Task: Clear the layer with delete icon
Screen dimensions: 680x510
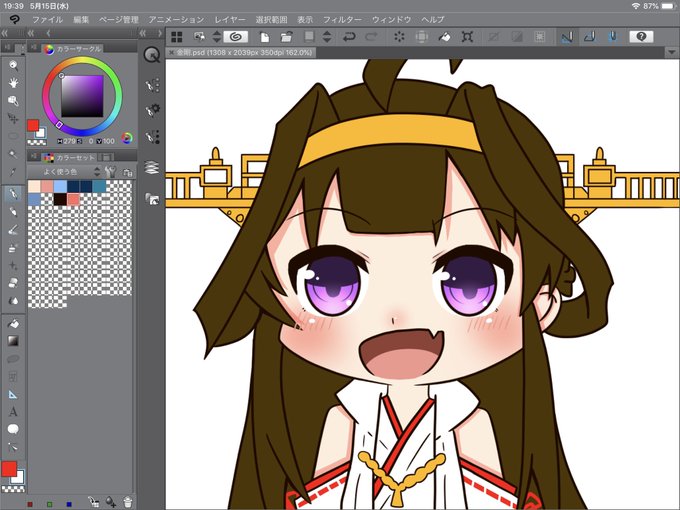Action: coord(399,37)
